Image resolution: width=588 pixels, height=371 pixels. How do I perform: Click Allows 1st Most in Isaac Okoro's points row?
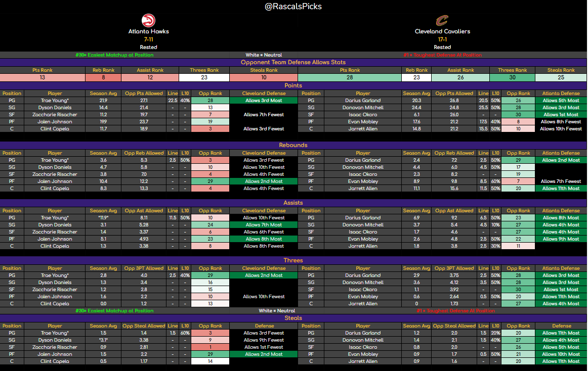point(561,115)
